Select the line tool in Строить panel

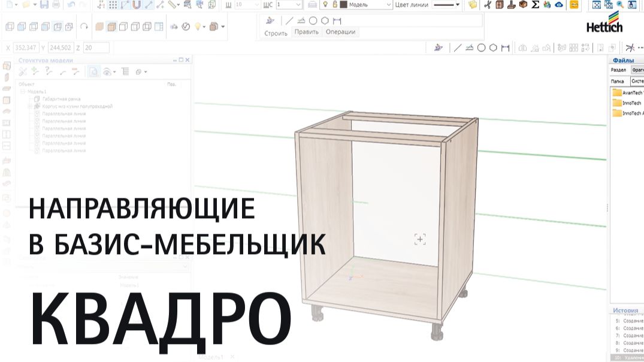(289, 20)
